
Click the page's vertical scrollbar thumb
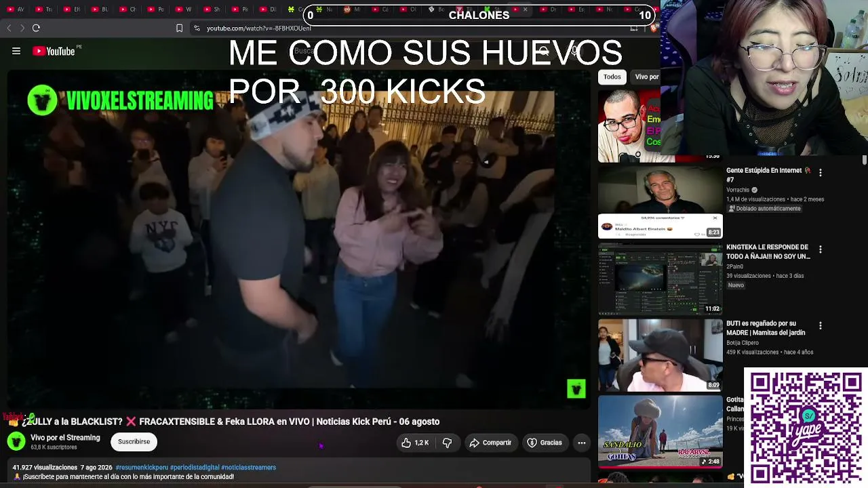tap(865, 160)
